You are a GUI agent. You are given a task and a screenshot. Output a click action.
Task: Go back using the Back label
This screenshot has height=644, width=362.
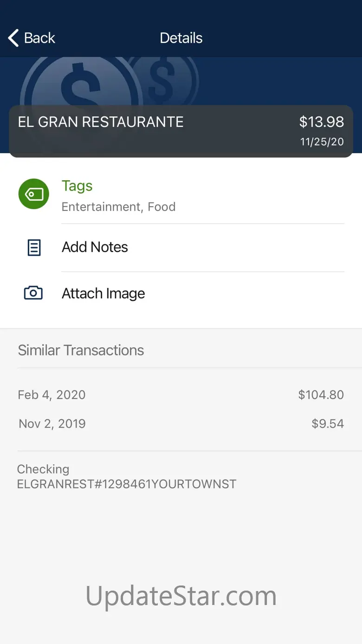[40, 38]
